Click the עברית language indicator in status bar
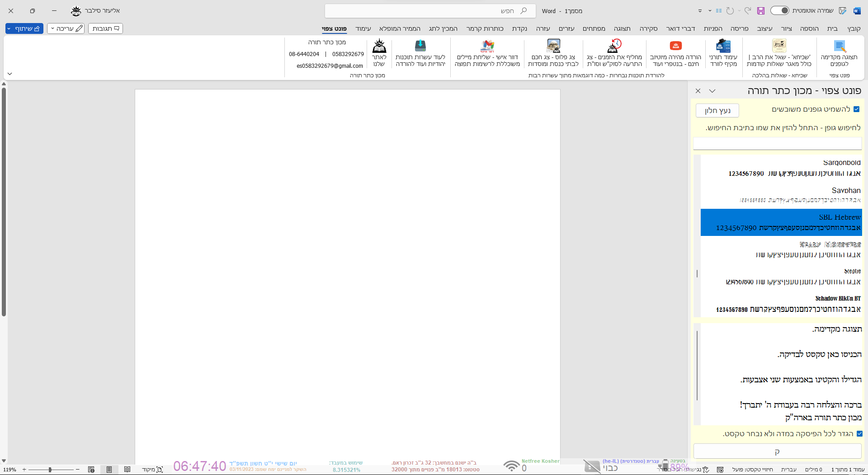The height and width of the screenshot is (475, 868). (x=789, y=470)
